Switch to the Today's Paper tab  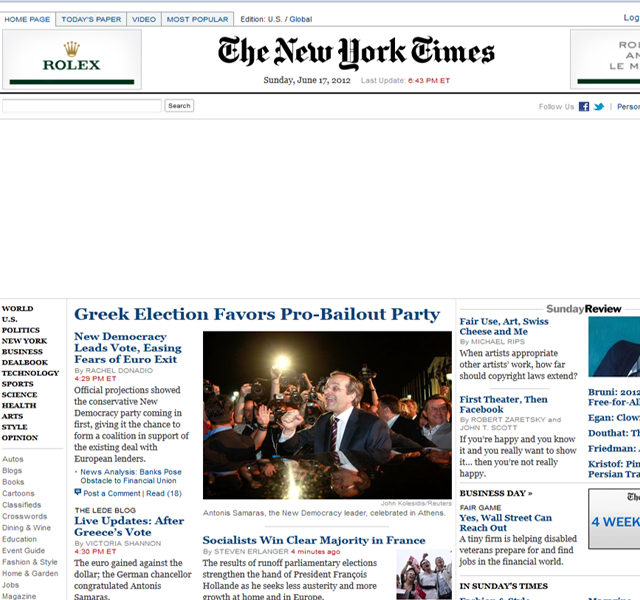(x=91, y=19)
